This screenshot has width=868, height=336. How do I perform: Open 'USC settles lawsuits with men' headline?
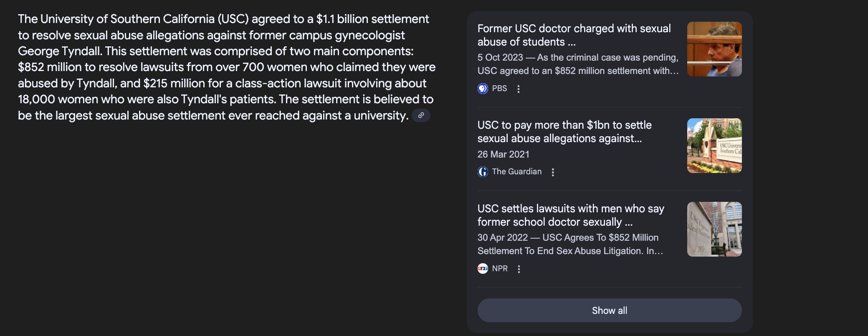(x=571, y=215)
